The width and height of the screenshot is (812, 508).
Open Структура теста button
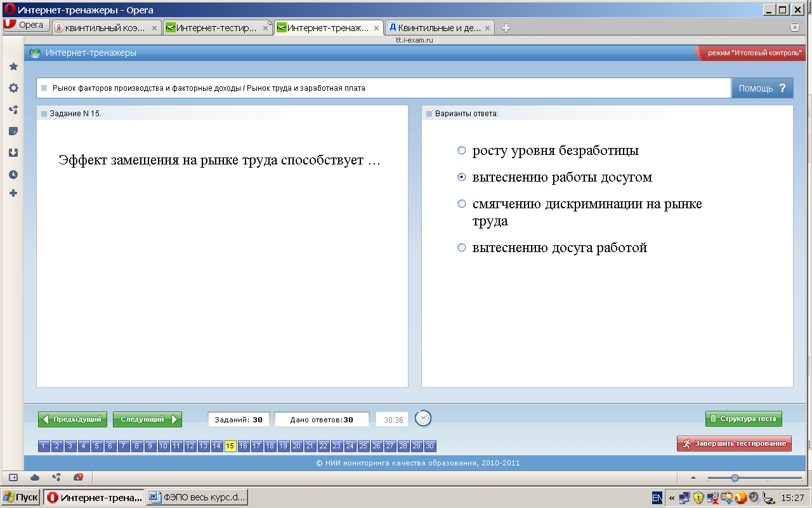(743, 419)
